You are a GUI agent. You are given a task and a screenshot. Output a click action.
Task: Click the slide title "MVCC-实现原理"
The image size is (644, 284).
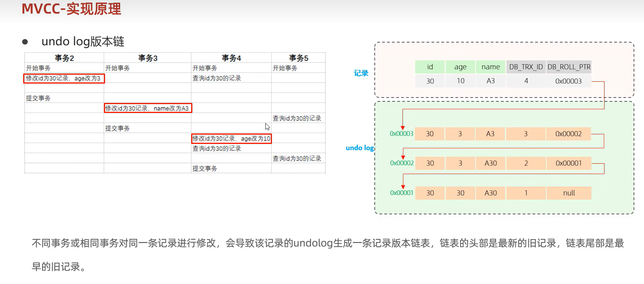[x=71, y=9]
